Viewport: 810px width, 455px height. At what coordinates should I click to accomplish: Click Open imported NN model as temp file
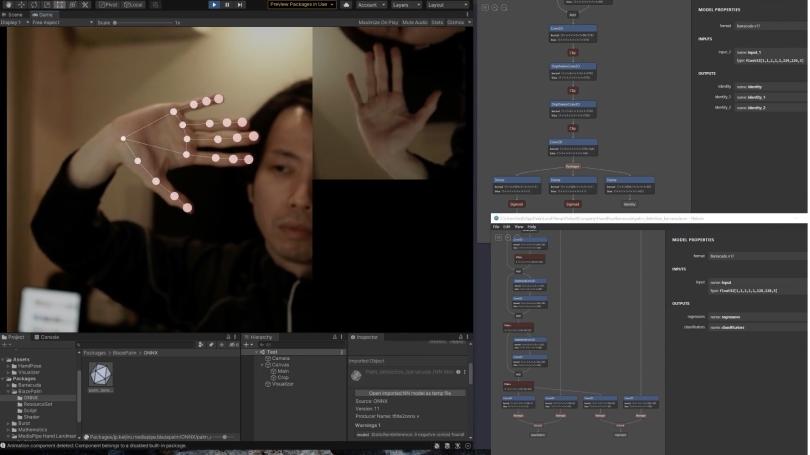[407, 393]
